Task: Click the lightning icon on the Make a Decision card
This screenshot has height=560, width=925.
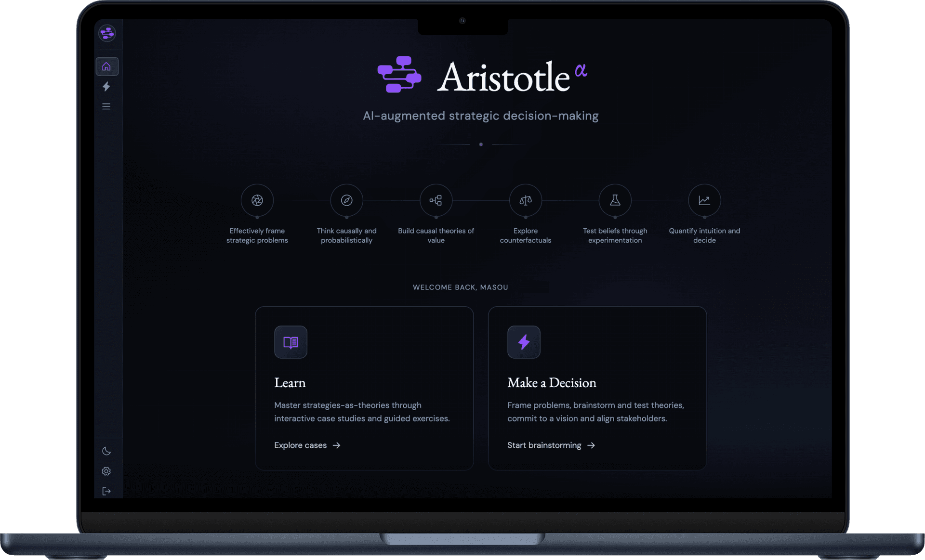Action: [x=523, y=342]
